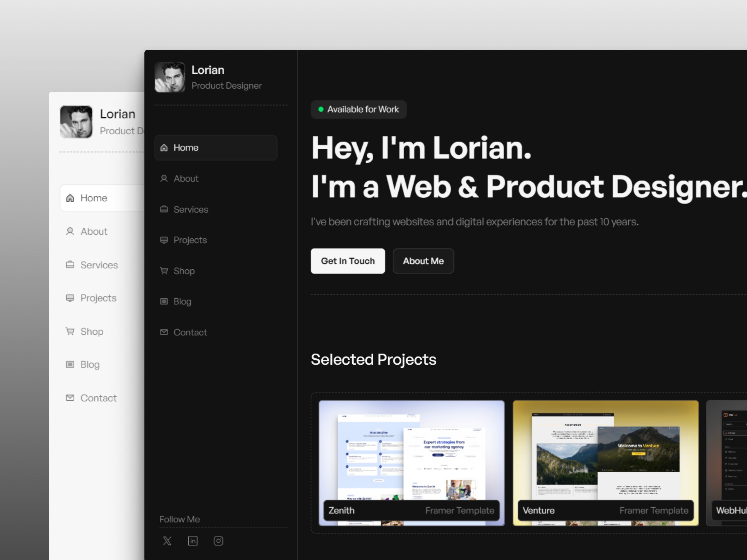Click the Blog icon in light sidebar
Screen dimensions: 747x560
(70, 364)
